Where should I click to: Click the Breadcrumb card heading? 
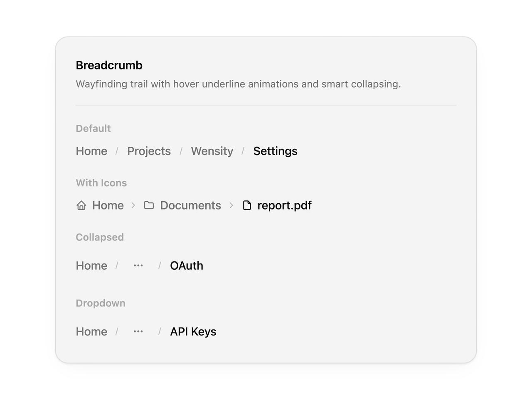(x=109, y=65)
